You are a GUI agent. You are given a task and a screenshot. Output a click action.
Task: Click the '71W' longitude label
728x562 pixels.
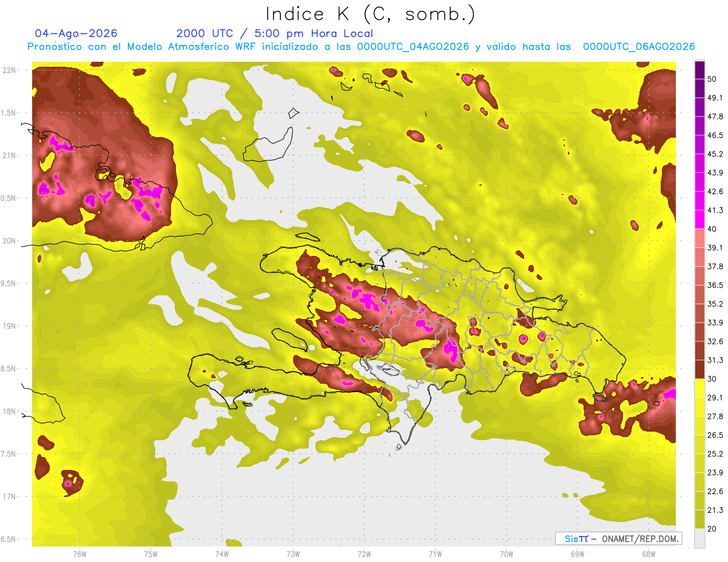(x=435, y=554)
